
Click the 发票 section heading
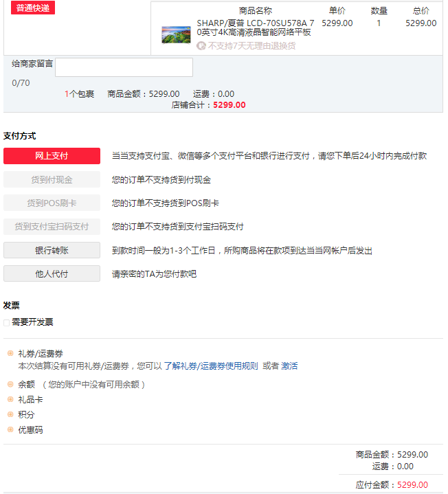click(12, 306)
